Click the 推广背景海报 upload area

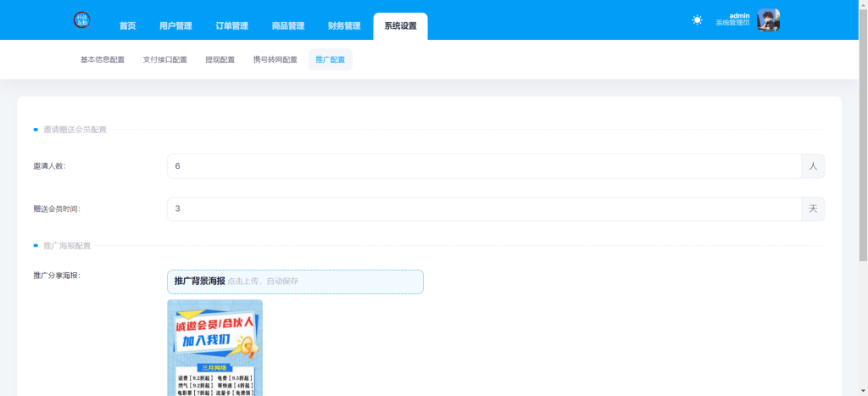(295, 282)
